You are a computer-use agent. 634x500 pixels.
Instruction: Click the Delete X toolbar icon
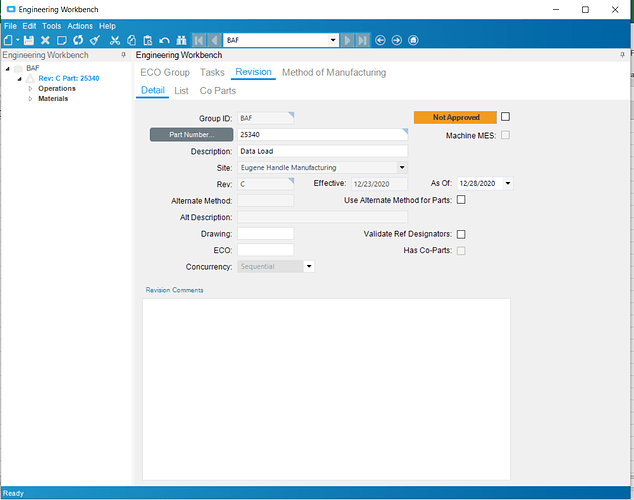(45, 40)
